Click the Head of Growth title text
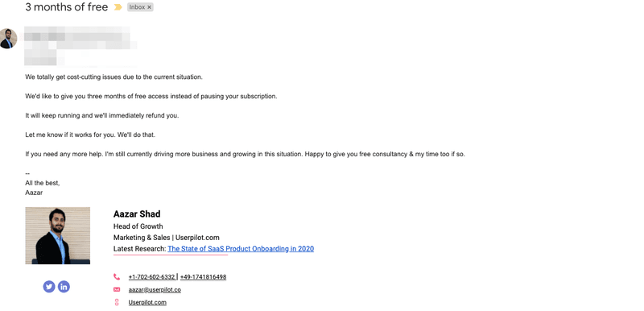The height and width of the screenshot is (311, 644). tap(138, 226)
